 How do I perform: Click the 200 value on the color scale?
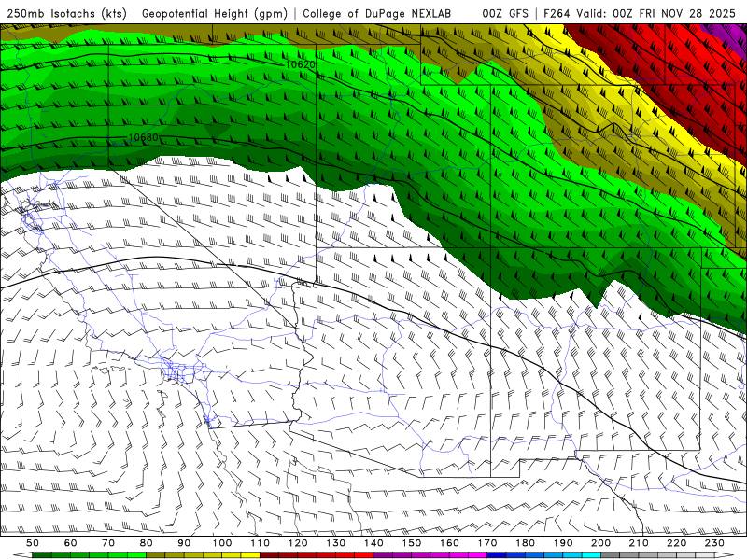600,543
